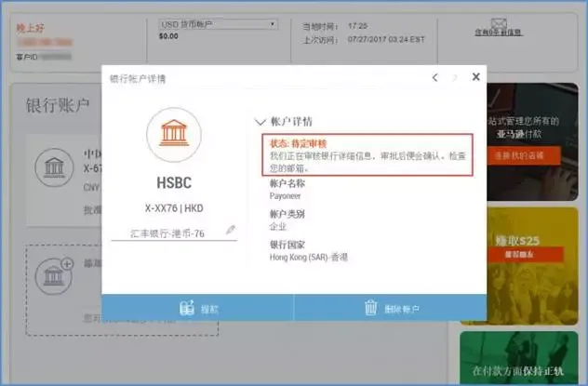This screenshot has height=386, width=588.
Task: Click the 删除帐户 delete account button
Action: coord(391,308)
